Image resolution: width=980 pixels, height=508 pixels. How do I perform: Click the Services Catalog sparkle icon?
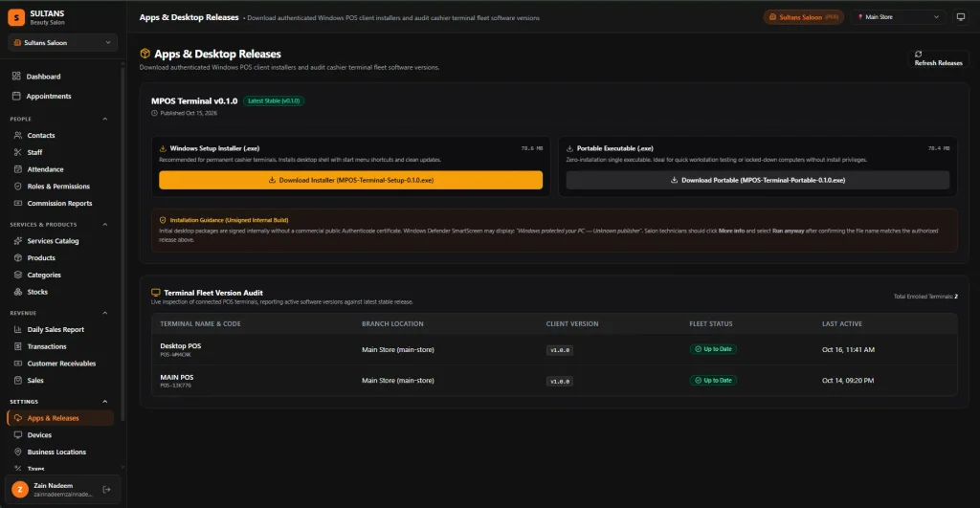[17, 240]
